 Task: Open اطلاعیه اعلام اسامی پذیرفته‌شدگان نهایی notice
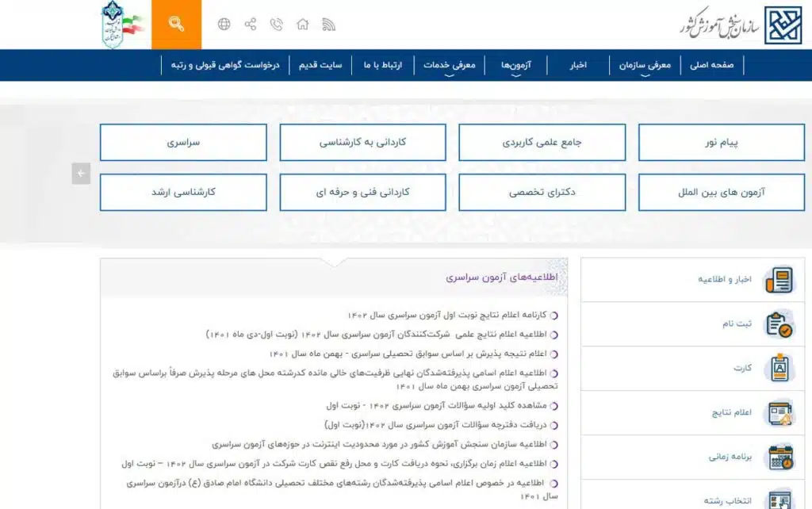335,380
